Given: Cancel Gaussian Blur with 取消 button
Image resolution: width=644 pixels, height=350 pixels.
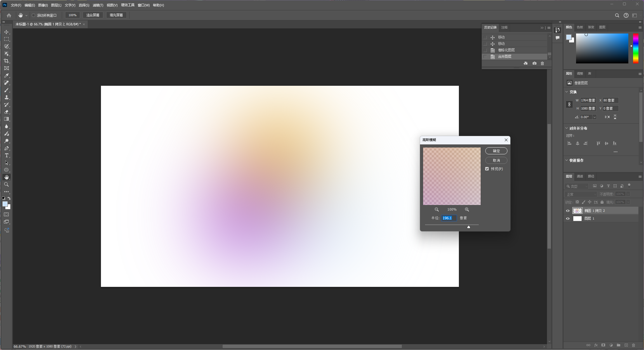Looking at the screenshot, I should 496,160.
